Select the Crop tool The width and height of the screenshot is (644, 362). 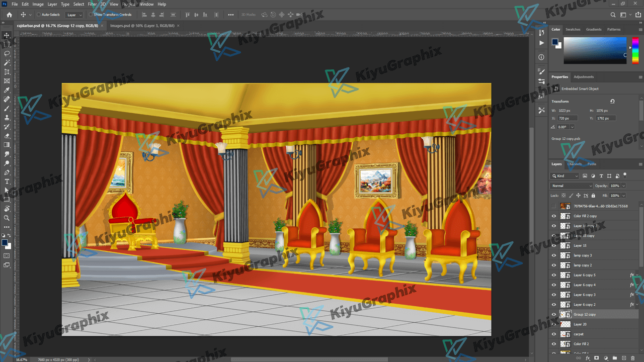(x=7, y=72)
